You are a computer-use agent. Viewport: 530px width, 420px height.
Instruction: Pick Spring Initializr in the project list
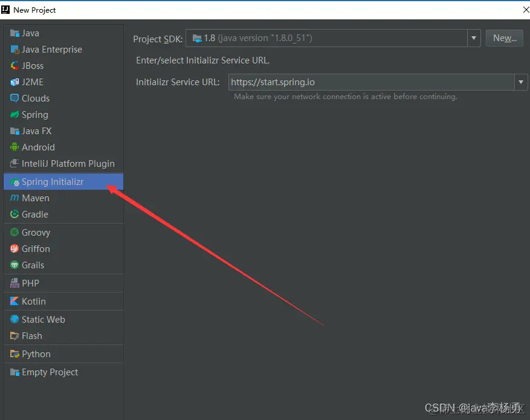(63, 182)
